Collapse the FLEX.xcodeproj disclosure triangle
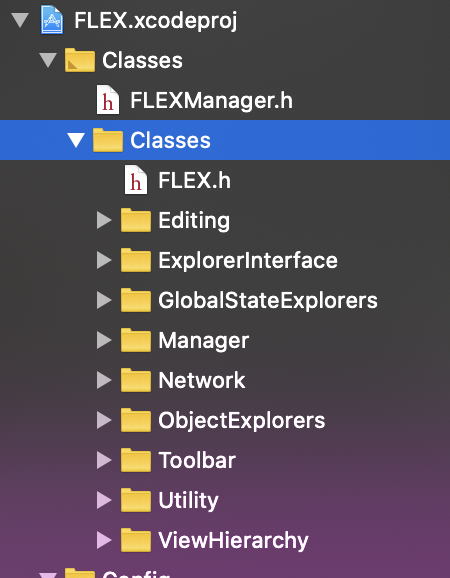 (x=20, y=20)
